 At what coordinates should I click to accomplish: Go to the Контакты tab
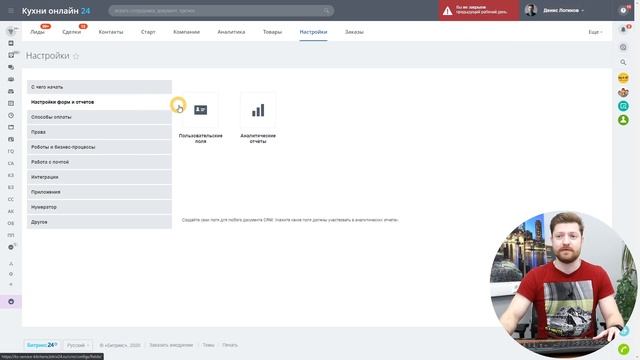(x=111, y=32)
